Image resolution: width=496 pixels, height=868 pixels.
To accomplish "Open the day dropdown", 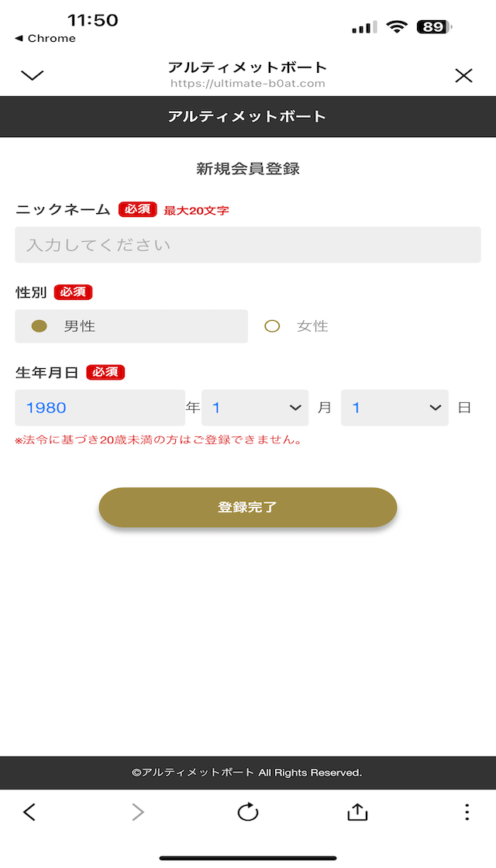I will 394,408.
